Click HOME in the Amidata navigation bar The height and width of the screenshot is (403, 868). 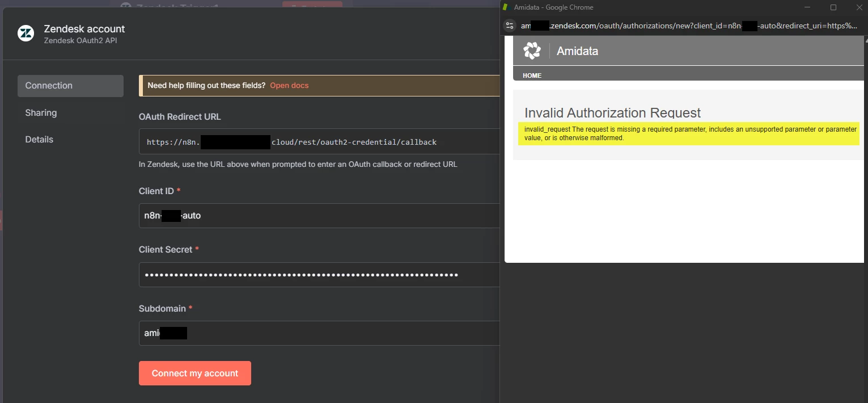coord(532,75)
